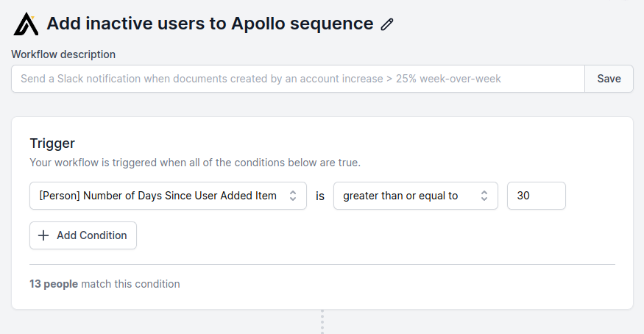Viewport: 644px width, 334px height.
Task: Click the 'is' label between condition fields
Action: (x=320, y=196)
